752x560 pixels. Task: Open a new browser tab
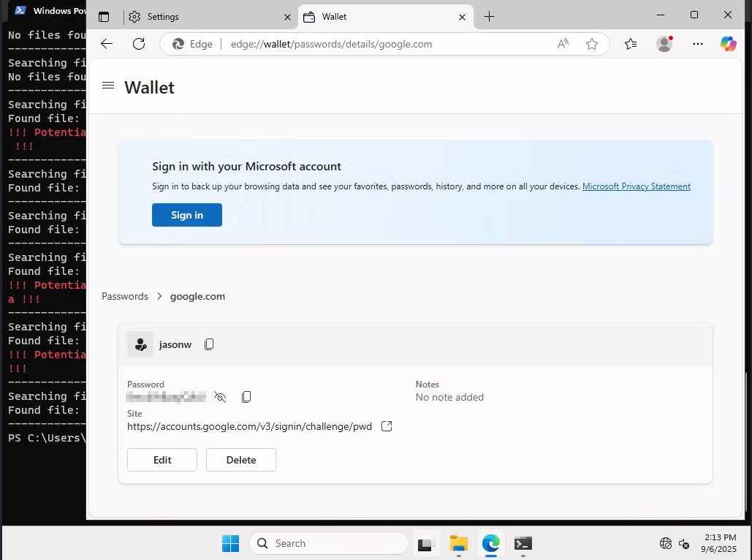(x=489, y=17)
